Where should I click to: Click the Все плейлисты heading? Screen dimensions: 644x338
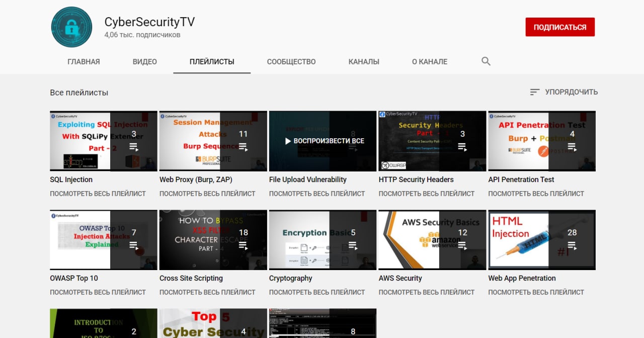point(79,93)
